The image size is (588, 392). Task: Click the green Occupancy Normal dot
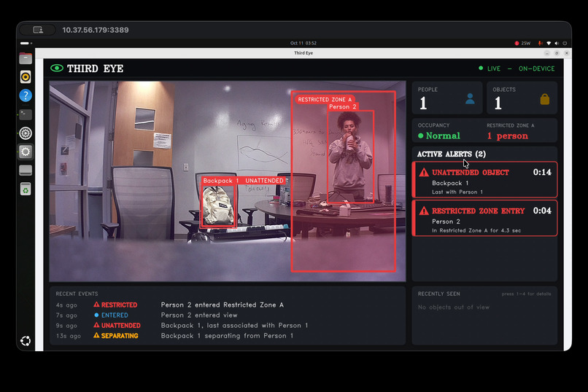click(x=421, y=136)
